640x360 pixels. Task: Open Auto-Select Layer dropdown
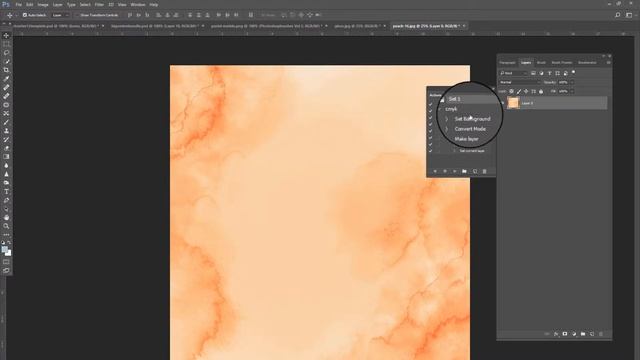pos(60,15)
